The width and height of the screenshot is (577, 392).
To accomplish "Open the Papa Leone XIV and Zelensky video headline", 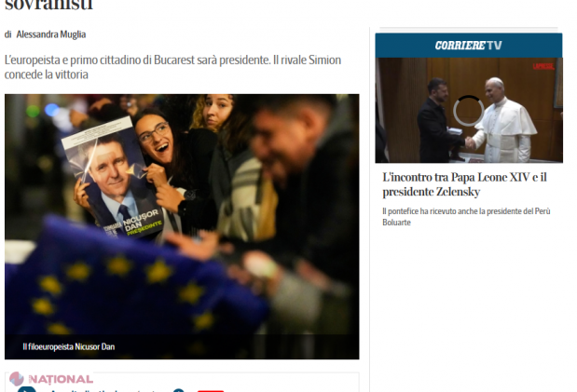I will (x=464, y=184).
